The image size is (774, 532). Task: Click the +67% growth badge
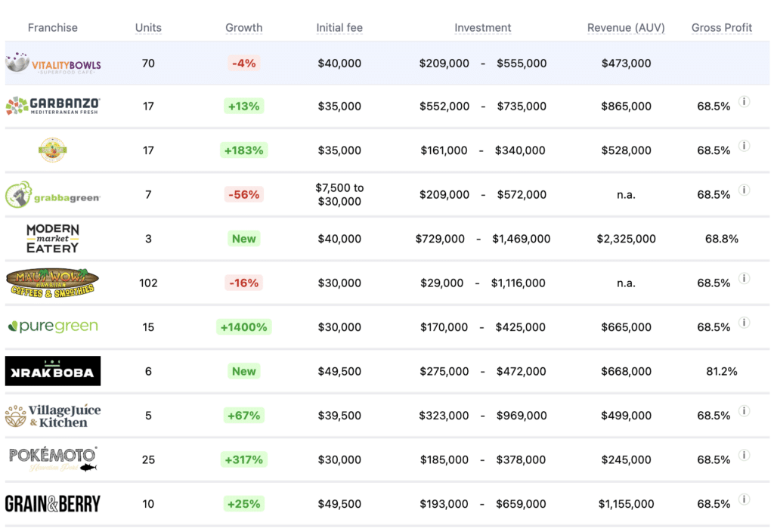click(244, 415)
